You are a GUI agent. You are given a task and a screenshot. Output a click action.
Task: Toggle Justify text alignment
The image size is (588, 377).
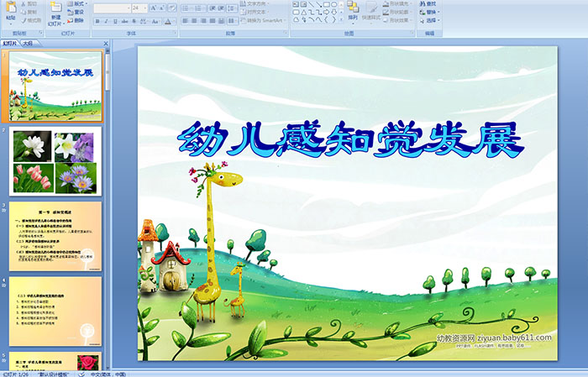(x=213, y=21)
